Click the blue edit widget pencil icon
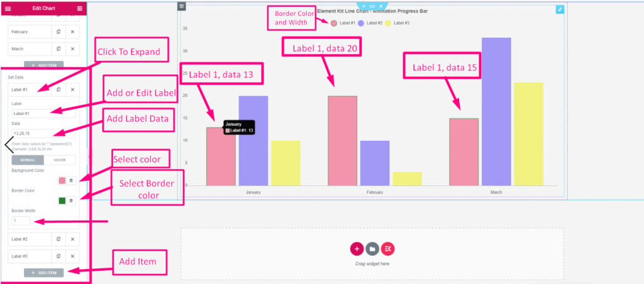 pos(560,9)
